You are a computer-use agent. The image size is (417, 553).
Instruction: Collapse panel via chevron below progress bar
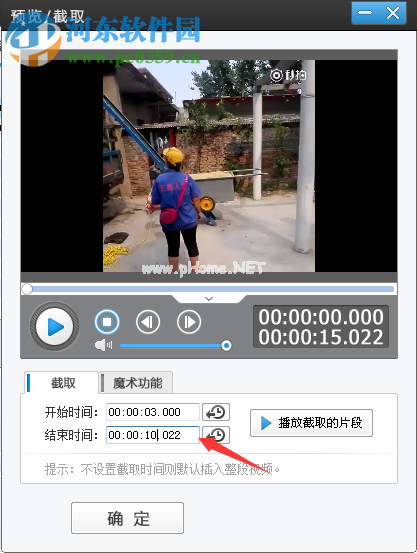tap(209, 299)
